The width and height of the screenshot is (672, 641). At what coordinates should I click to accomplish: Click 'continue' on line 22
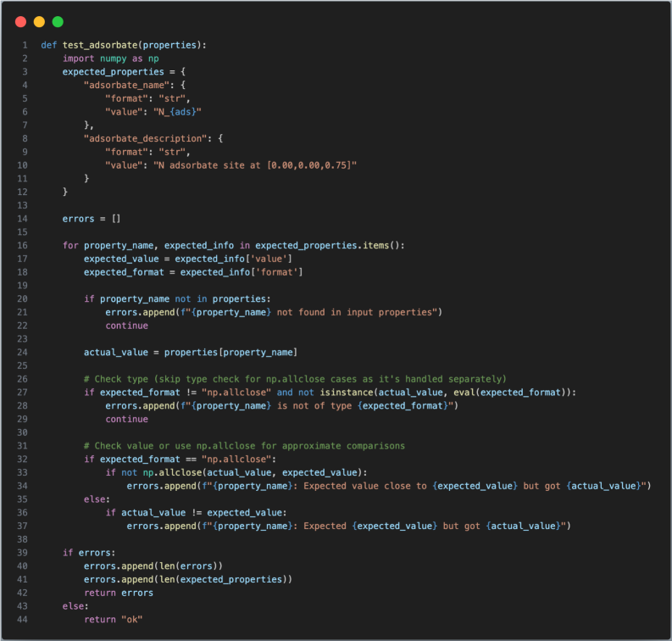pos(127,326)
